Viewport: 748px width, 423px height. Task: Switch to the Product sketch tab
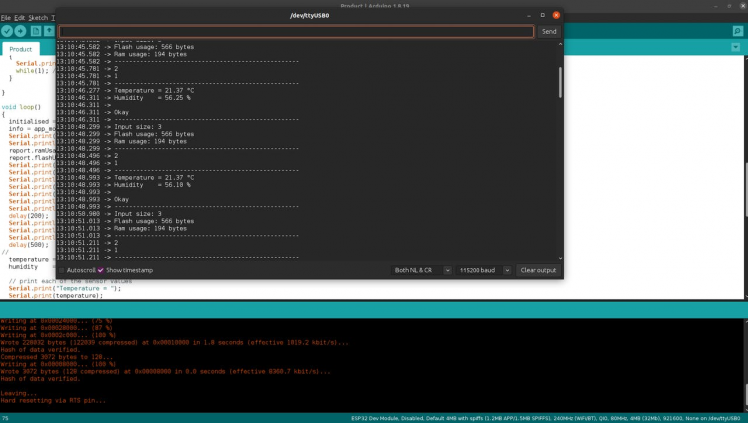point(21,49)
